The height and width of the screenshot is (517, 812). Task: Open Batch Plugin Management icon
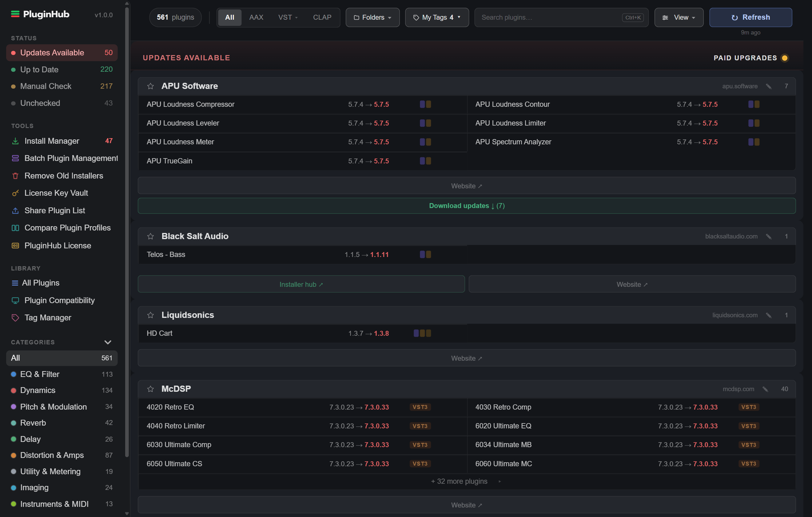pyautogui.click(x=15, y=158)
